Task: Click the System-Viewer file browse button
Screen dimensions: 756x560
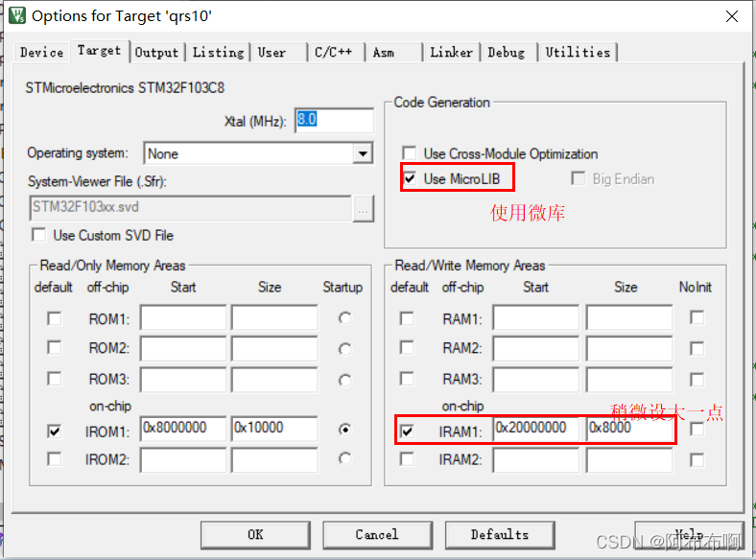Action: 363,209
